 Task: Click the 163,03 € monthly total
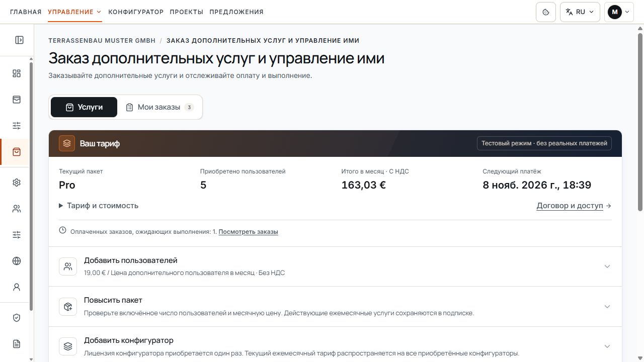(x=364, y=185)
